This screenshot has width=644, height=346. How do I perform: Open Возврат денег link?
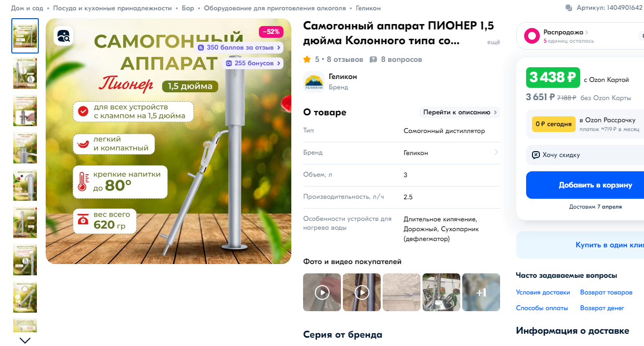pyautogui.click(x=602, y=308)
